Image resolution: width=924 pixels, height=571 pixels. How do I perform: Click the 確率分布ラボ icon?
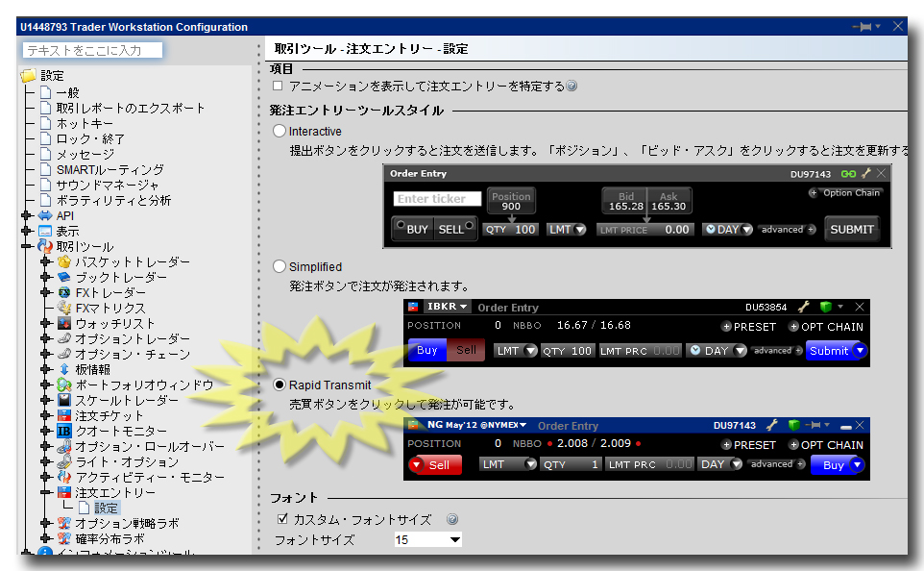[64, 538]
